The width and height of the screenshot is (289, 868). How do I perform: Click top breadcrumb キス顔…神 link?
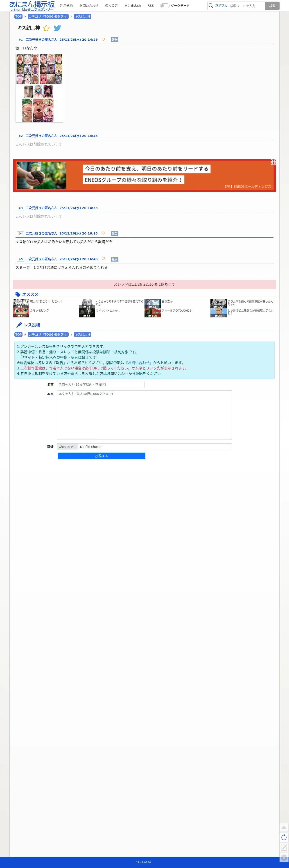click(x=83, y=16)
